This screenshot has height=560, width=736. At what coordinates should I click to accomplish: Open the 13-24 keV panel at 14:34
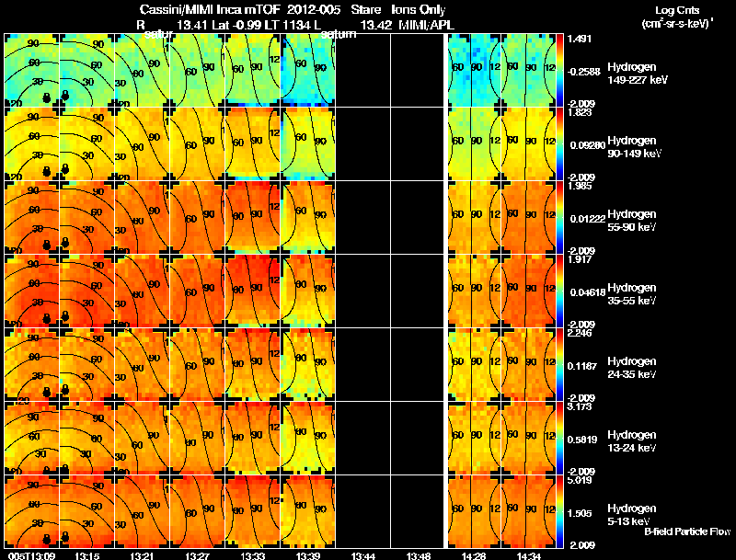[528, 439]
